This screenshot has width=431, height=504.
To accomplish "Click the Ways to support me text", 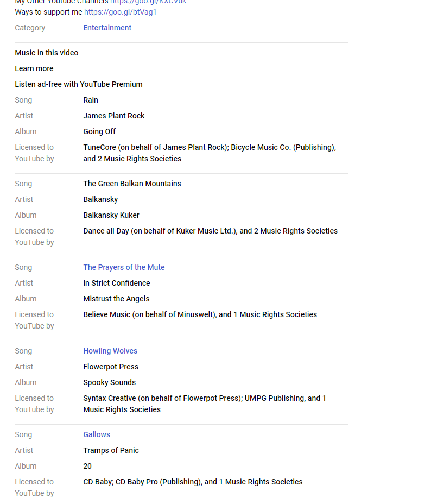I will [x=48, y=12].
